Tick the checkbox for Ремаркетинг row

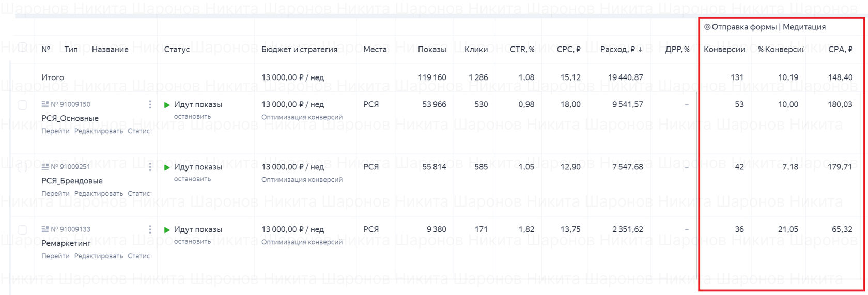[22, 230]
